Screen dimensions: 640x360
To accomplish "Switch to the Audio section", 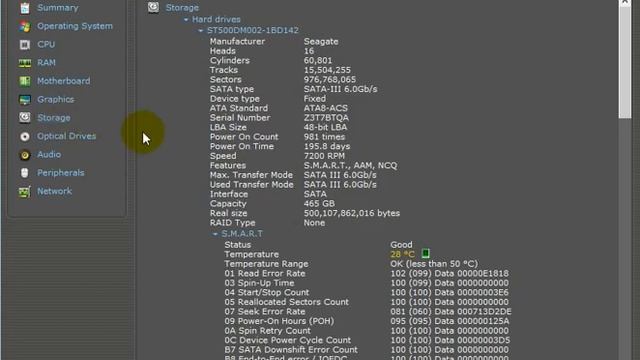I will (x=49, y=155).
